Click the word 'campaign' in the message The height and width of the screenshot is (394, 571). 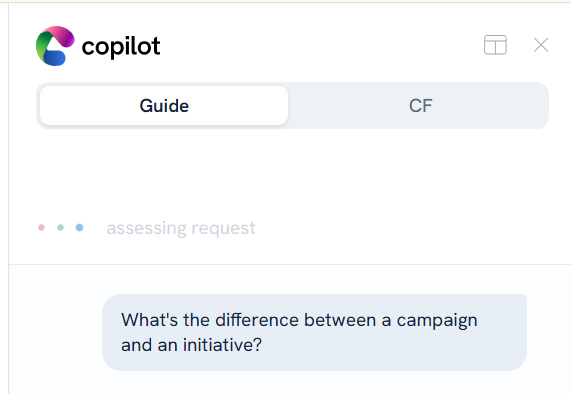point(437,321)
